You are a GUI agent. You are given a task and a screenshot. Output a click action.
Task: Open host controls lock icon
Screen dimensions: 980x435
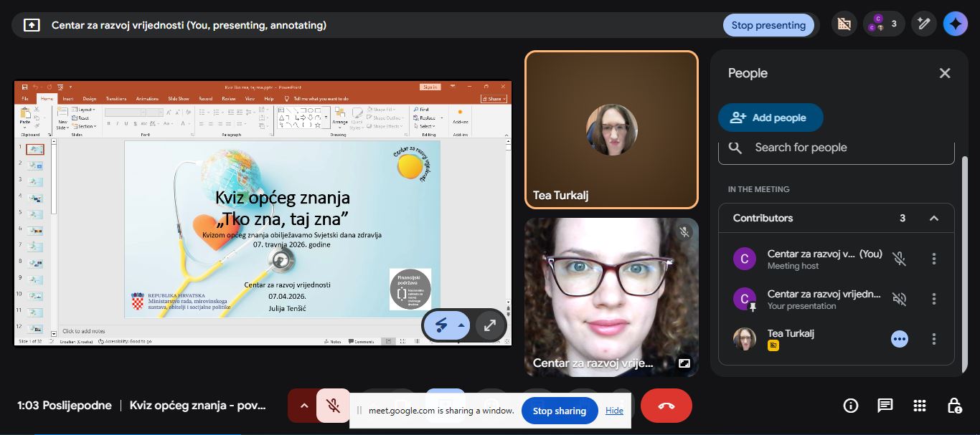954,406
